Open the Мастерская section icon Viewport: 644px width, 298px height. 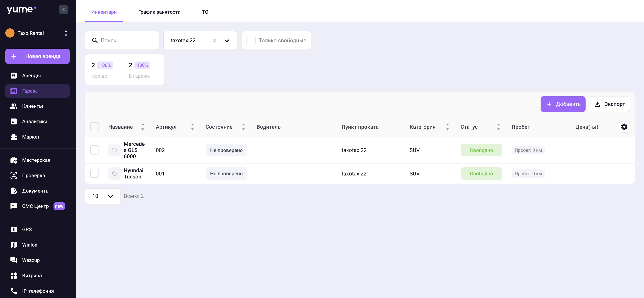point(14,160)
